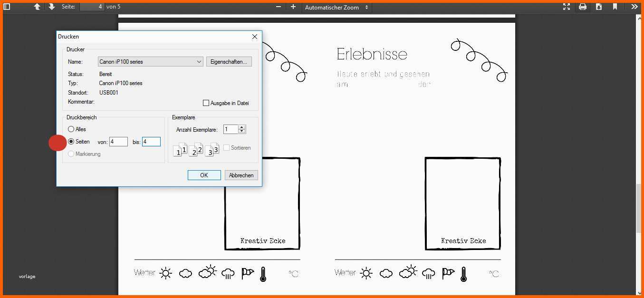The image size is (644, 298).
Task: Open the tools double-chevron menu
Action: 634,7
